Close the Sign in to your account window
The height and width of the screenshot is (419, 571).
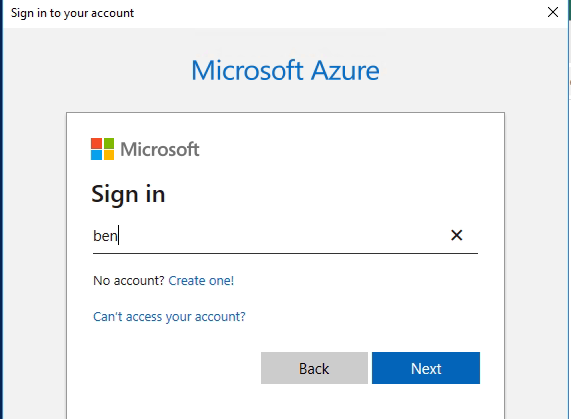[553, 12]
